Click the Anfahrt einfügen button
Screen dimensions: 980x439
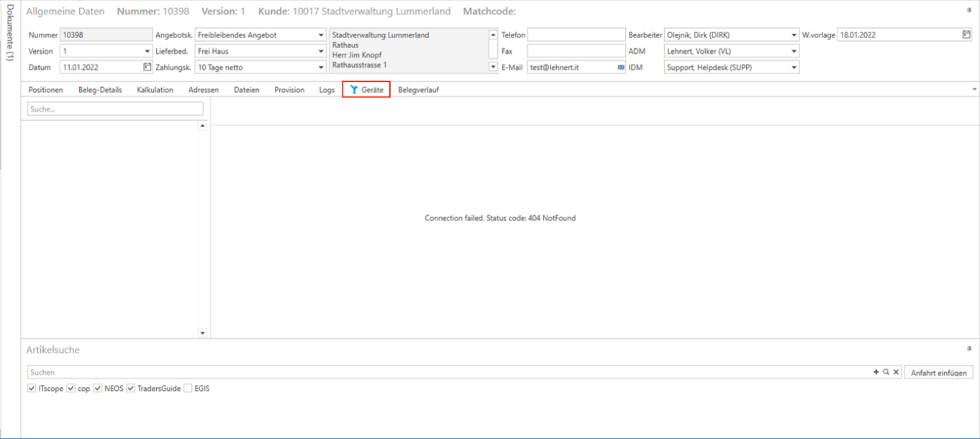938,373
